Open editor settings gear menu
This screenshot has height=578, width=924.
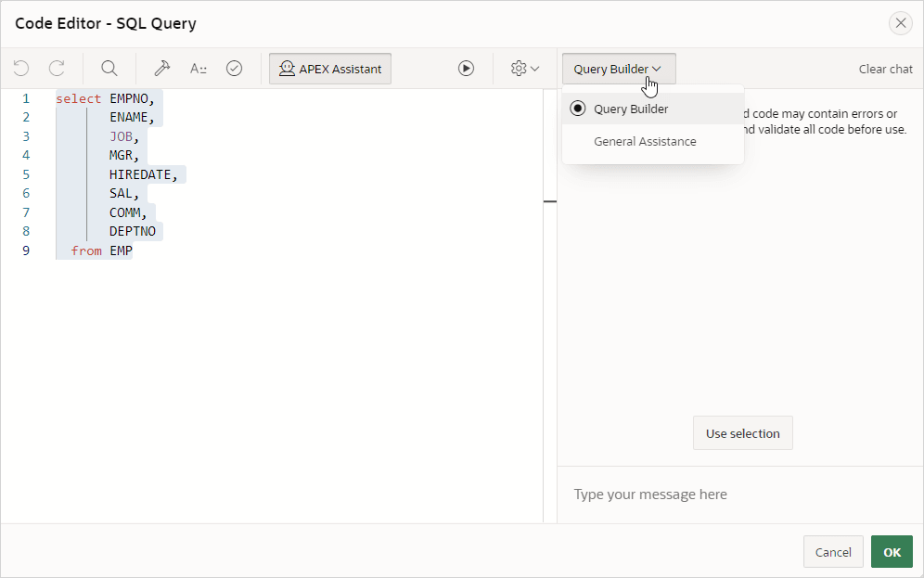point(524,69)
